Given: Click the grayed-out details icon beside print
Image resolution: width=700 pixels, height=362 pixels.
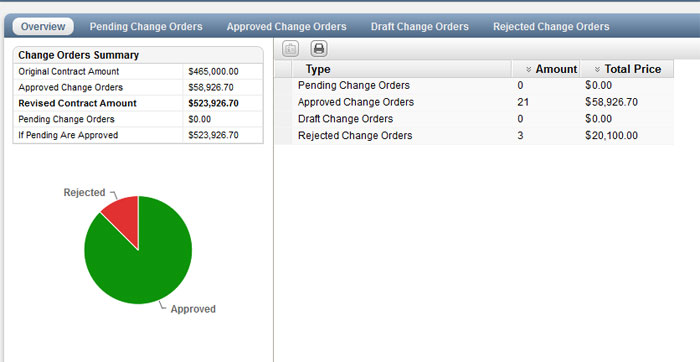Looking at the screenshot, I should pos(291,49).
